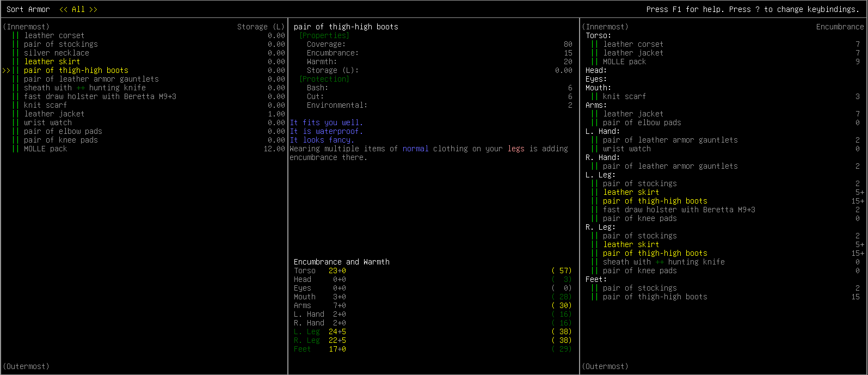The height and width of the screenshot is (375, 868).
Task: Click the highlighted thigh-high boots row marked >>
Action: (x=144, y=70)
